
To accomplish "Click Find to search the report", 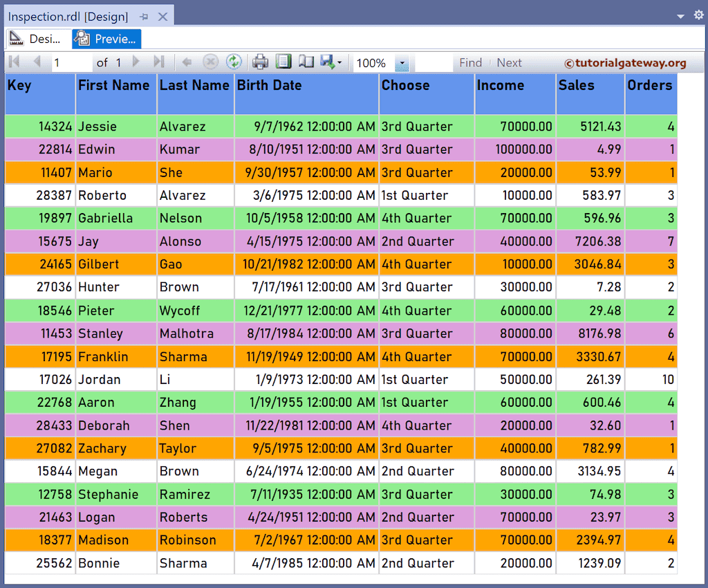I will tap(470, 62).
